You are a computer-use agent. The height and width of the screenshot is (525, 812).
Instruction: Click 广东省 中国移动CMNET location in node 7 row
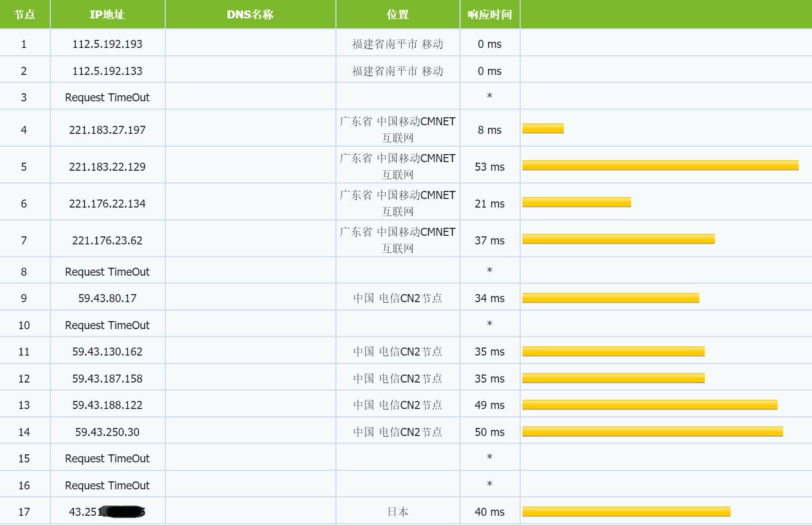pos(397,240)
